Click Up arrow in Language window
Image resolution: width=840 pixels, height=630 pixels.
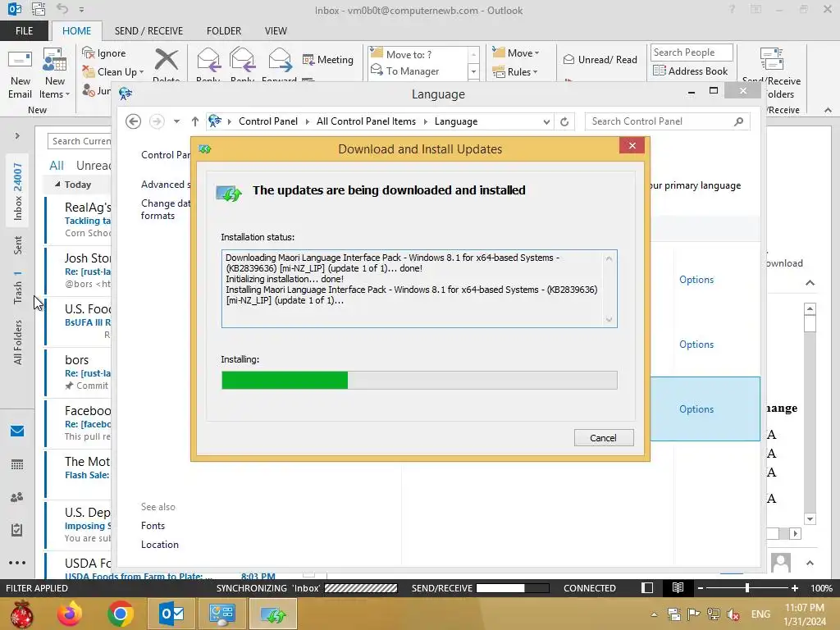pyautogui.click(x=195, y=121)
